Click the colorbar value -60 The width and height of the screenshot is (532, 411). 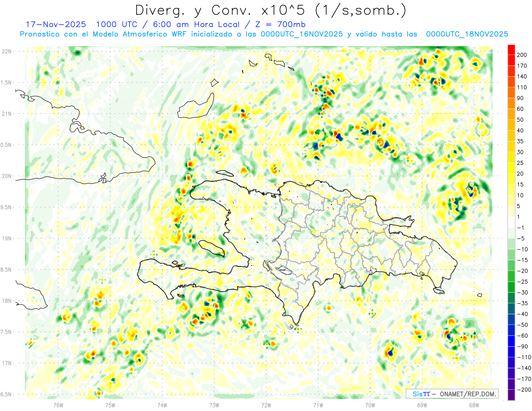pos(523,336)
